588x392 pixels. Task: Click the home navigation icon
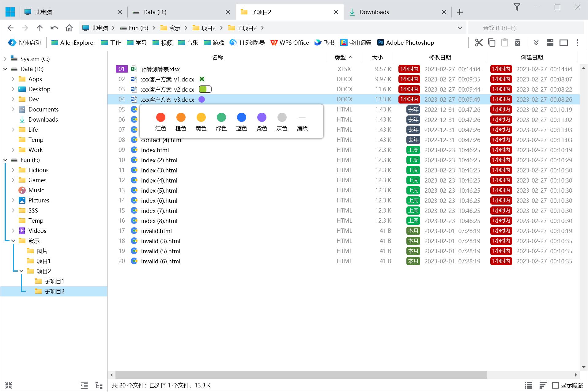pos(69,28)
